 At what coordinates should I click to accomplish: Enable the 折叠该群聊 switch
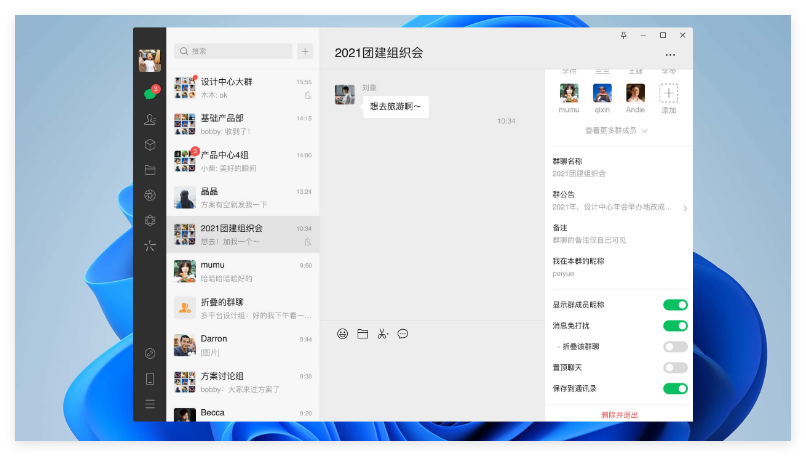675,347
